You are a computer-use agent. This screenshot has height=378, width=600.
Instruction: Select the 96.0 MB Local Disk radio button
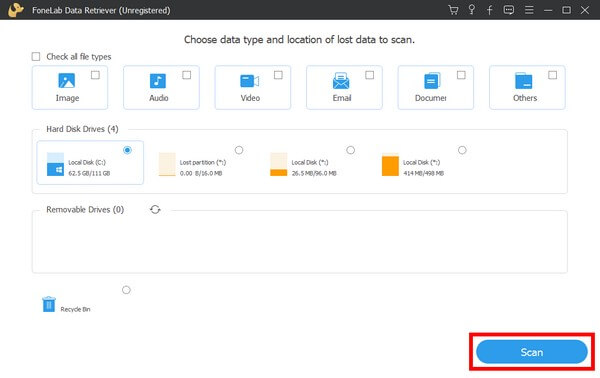point(351,150)
